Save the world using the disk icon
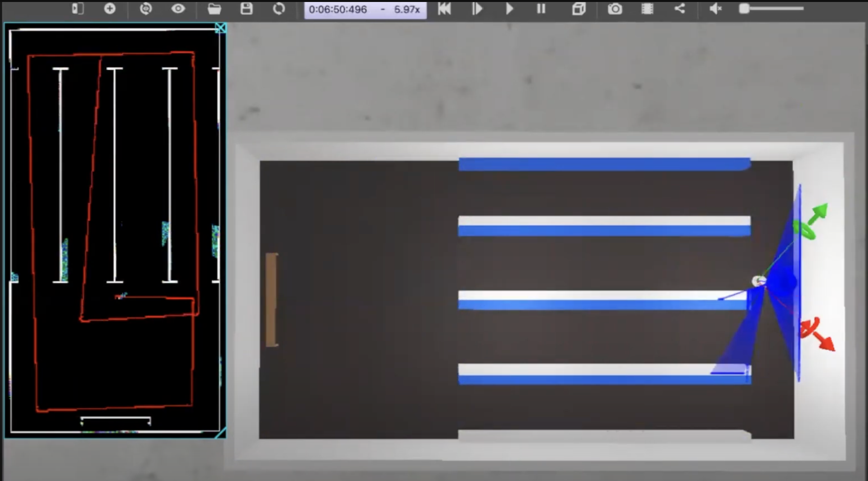 click(x=246, y=9)
